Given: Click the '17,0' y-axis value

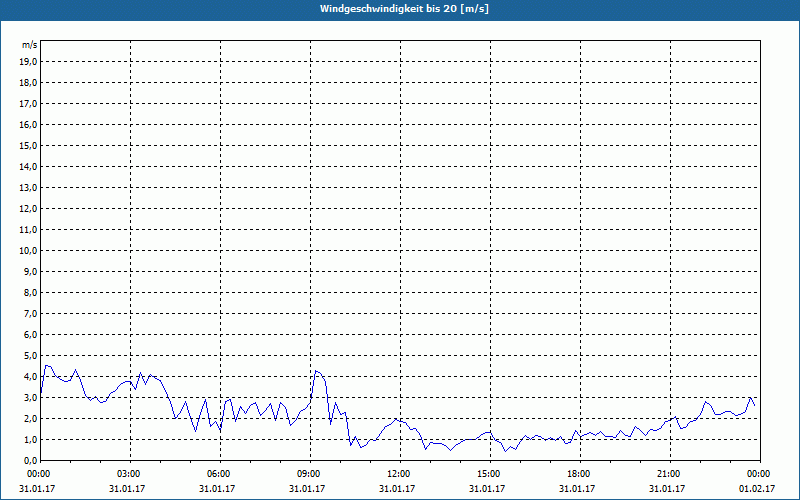Looking at the screenshot, I should [x=28, y=104].
